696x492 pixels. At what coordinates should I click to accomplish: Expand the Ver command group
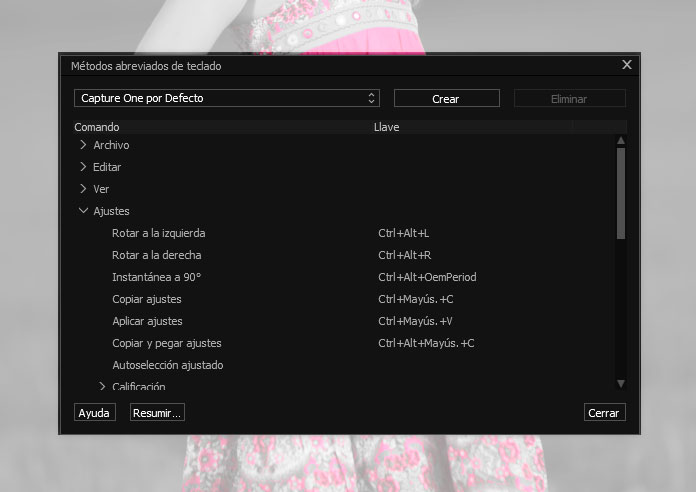click(83, 189)
